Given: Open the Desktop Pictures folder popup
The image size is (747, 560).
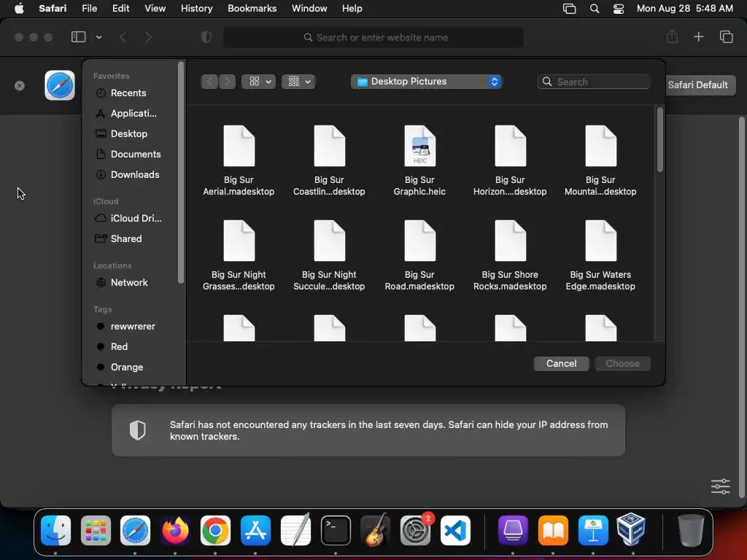Looking at the screenshot, I should tap(426, 82).
